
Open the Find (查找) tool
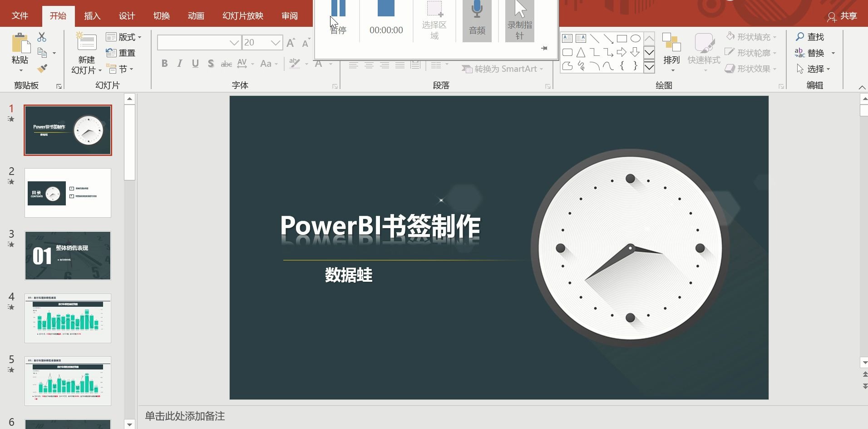click(x=812, y=37)
